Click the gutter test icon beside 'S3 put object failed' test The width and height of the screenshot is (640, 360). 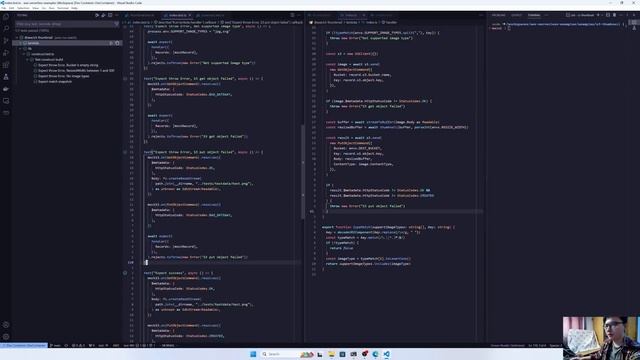point(125,152)
